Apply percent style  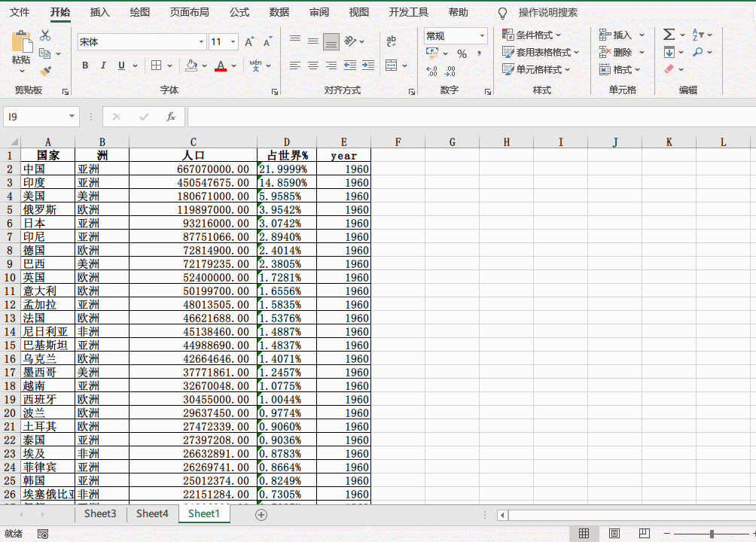(x=462, y=53)
